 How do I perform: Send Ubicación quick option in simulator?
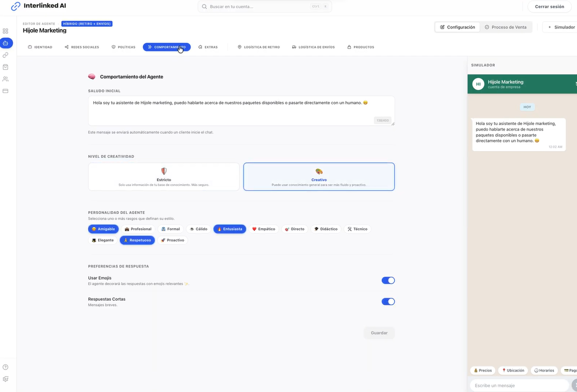(513, 370)
